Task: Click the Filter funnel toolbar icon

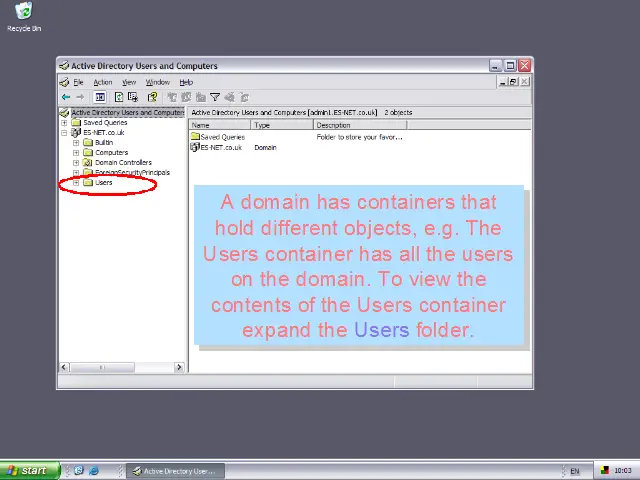Action: point(215,97)
